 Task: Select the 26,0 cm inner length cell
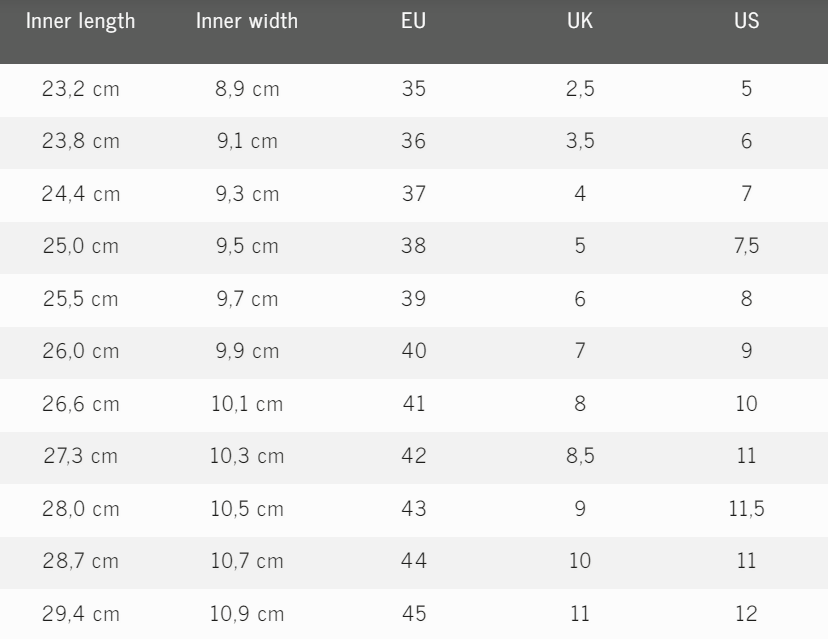(81, 351)
